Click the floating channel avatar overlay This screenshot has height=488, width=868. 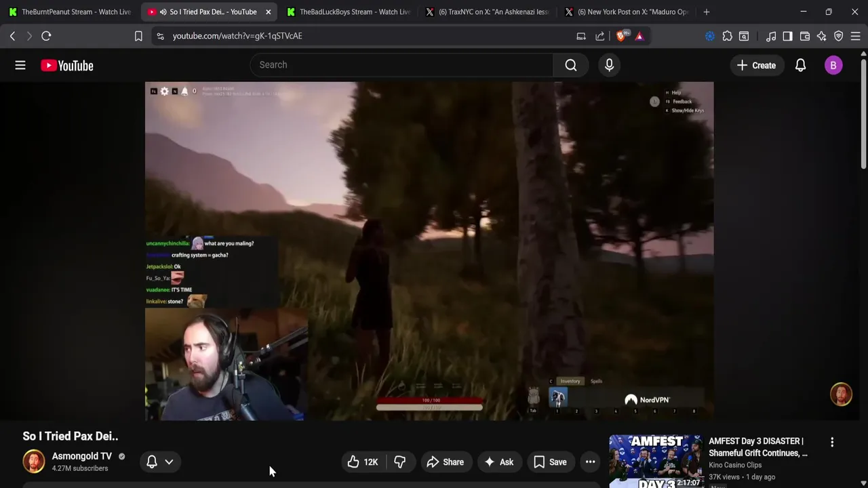(841, 394)
